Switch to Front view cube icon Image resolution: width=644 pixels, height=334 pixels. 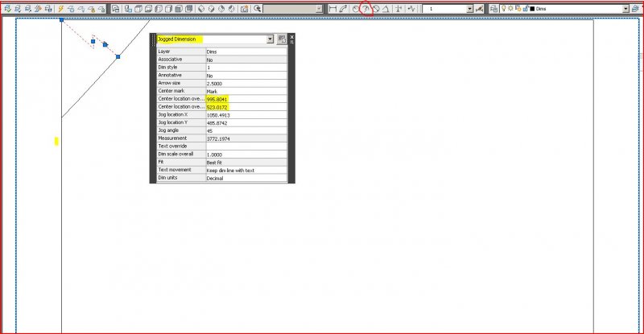point(178,9)
